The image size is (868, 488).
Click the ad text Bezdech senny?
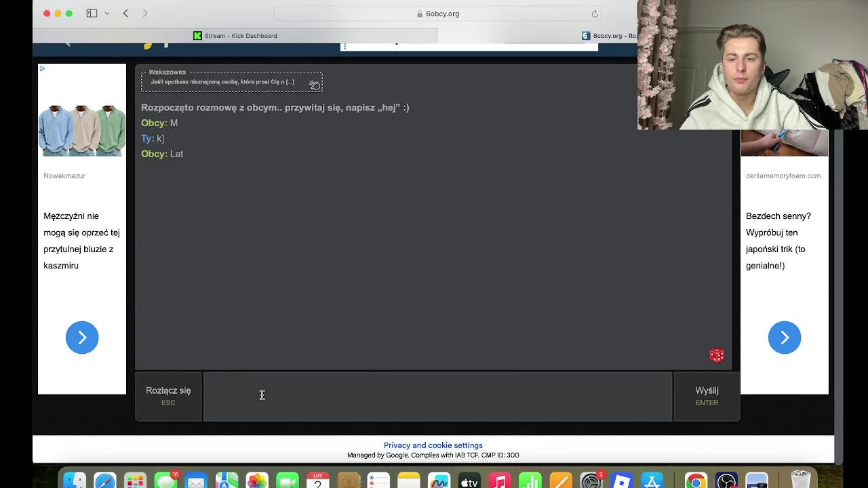pos(778,241)
